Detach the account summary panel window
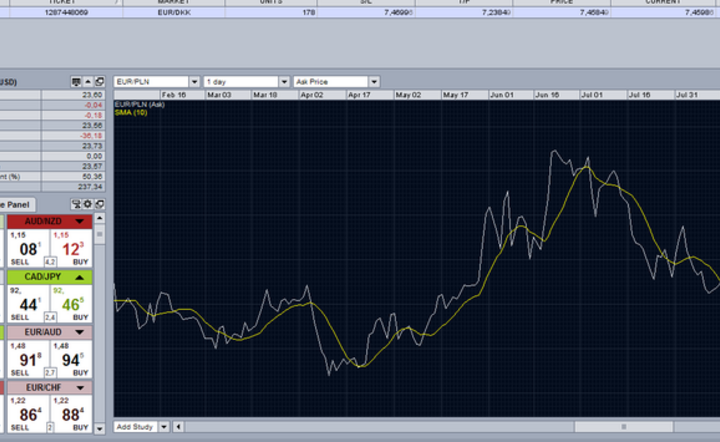Screen dimensions: 720x442 click(100, 82)
